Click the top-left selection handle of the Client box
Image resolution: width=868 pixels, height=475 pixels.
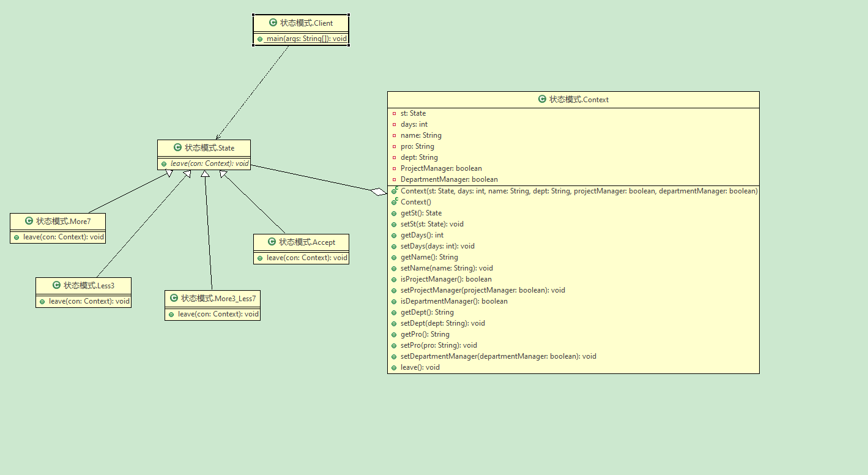tap(253, 15)
